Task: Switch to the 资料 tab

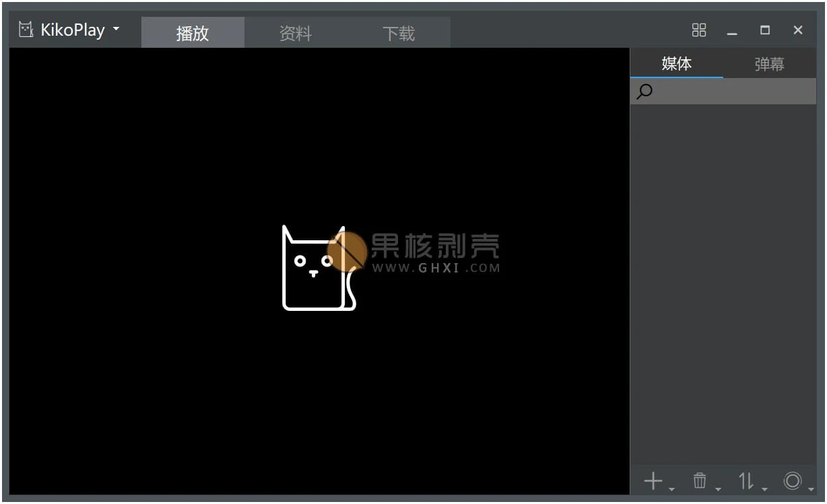Action: pos(296,32)
